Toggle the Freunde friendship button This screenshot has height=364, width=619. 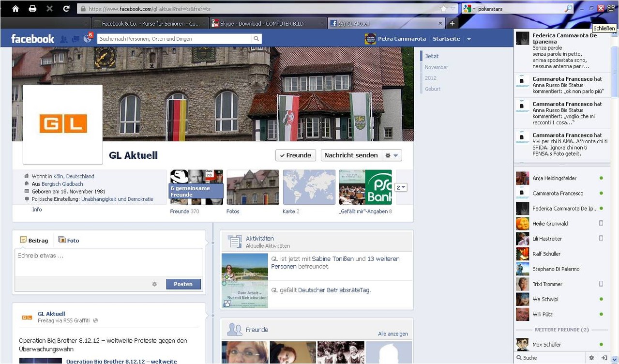(x=295, y=155)
